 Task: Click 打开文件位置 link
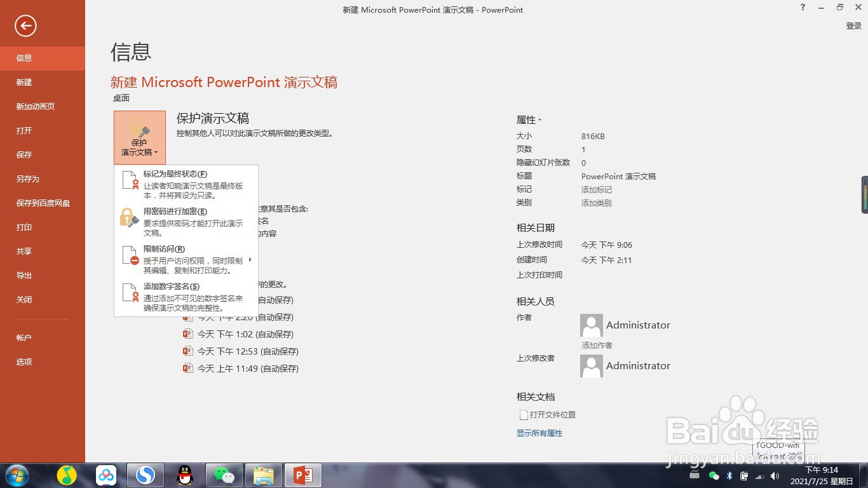pos(553,414)
